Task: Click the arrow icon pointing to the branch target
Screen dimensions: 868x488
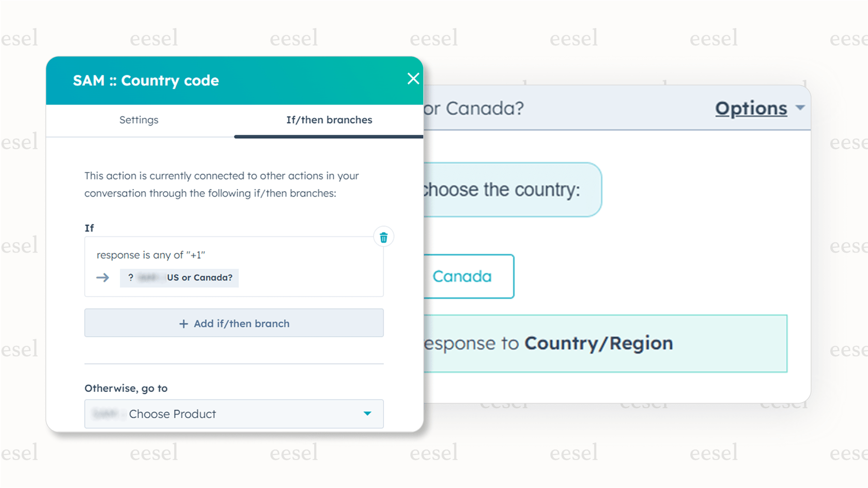Action: (102, 277)
